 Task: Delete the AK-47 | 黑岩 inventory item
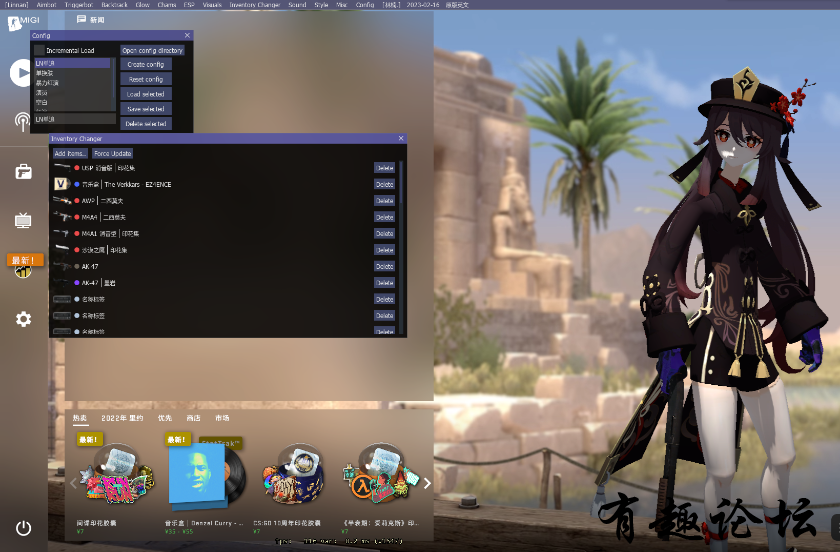pyautogui.click(x=385, y=282)
